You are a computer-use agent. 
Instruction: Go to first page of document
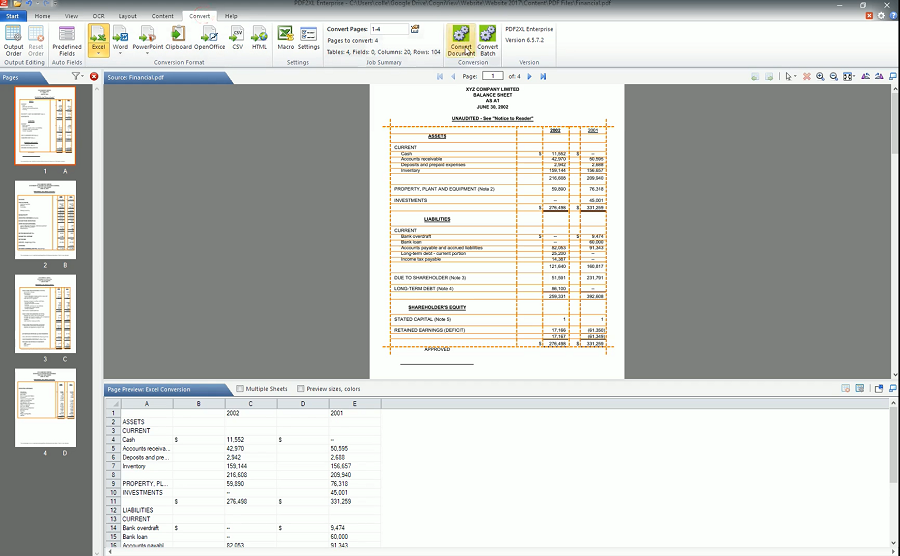440,76
